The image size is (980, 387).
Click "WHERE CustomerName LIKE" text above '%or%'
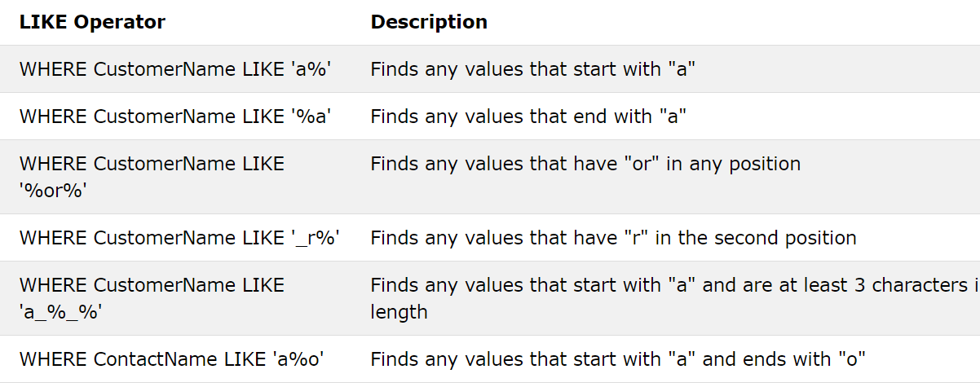pos(152,164)
